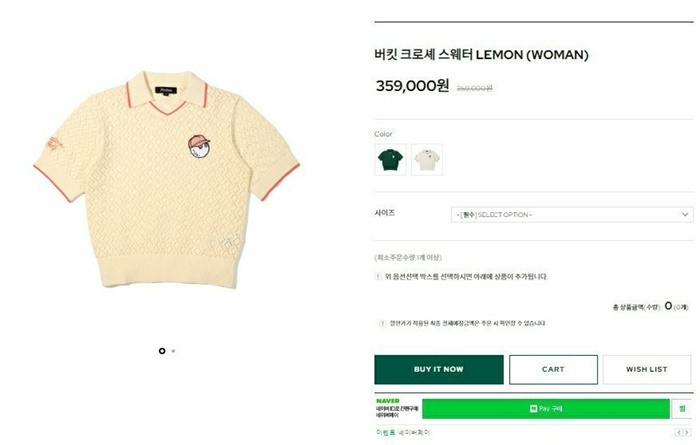700x445 pixels.
Task: Open the 네이버페이 link text
Action: (414, 432)
